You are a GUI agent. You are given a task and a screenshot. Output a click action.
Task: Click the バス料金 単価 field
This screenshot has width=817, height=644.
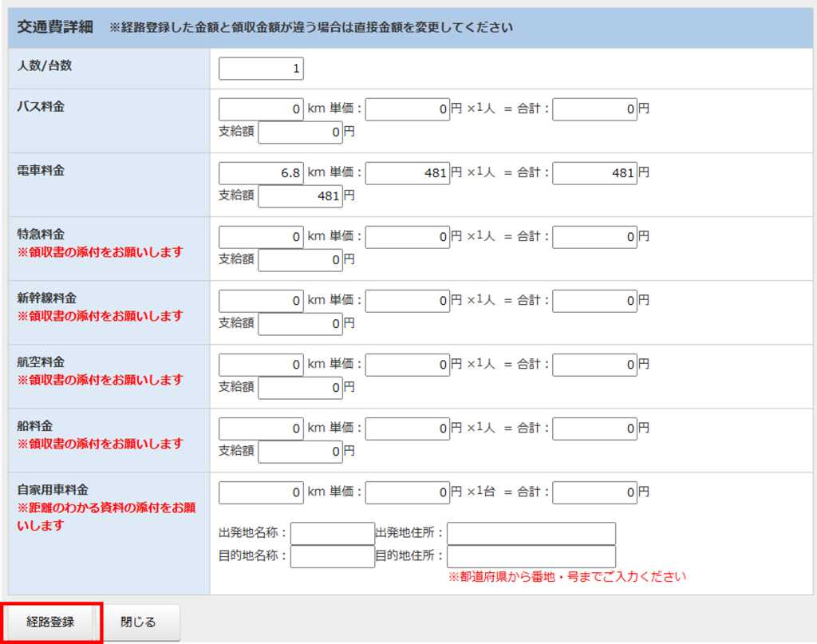coord(408,109)
